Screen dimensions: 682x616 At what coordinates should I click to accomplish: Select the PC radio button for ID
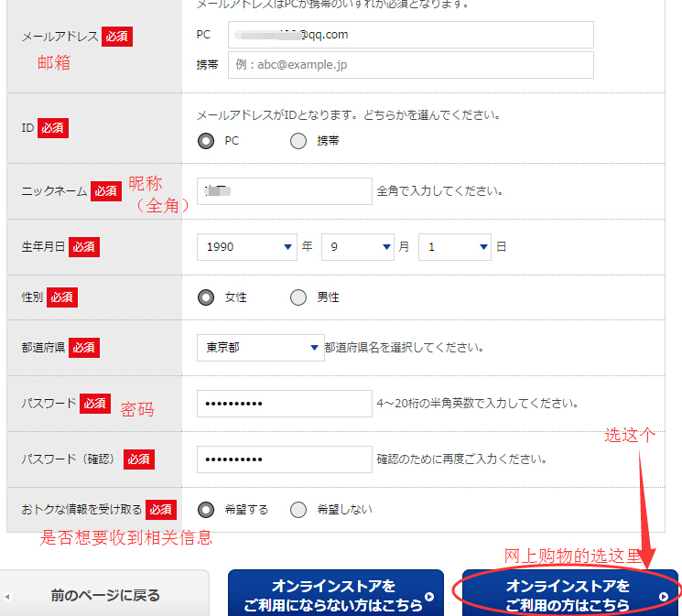(206, 141)
